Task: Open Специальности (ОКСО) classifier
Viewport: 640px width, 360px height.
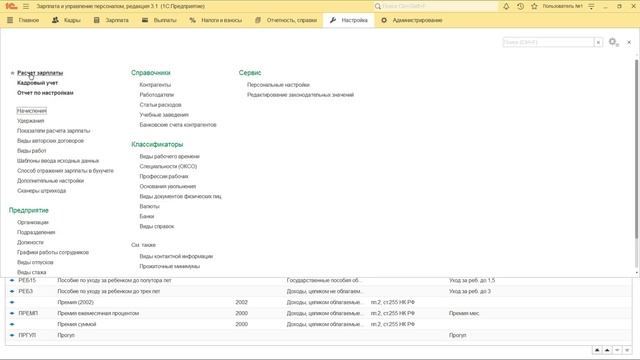Action: tap(168, 167)
